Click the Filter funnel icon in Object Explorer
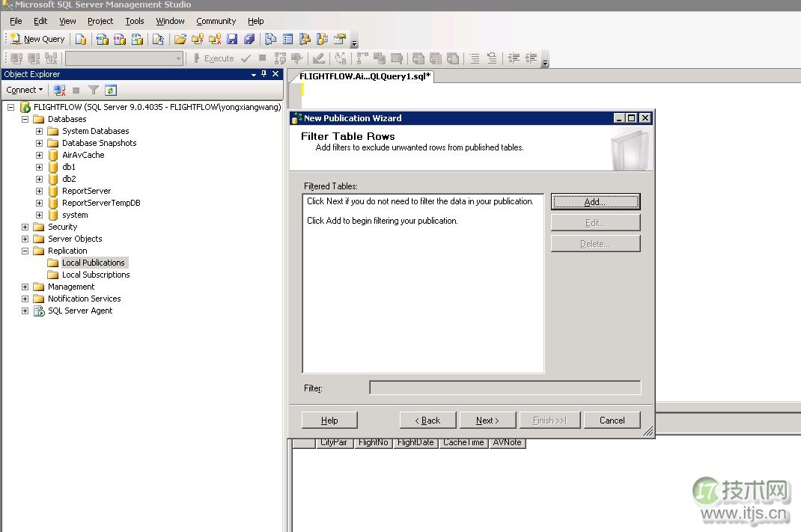 93,91
